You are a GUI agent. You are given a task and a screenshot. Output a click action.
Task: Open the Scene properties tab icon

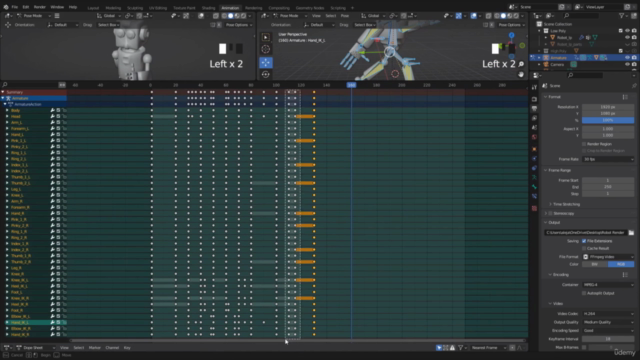pos(534,127)
